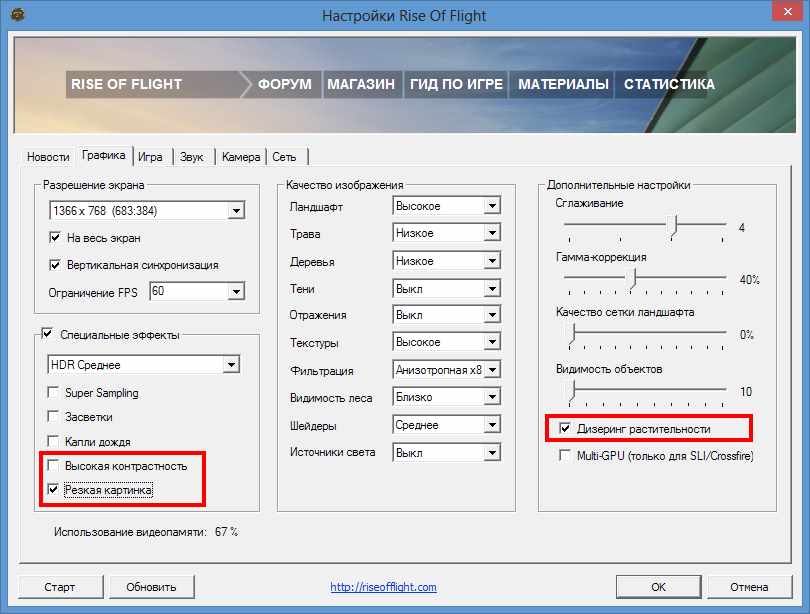This screenshot has height=614, width=810.
Task: Expand the Источники света dropdown
Action: tap(446, 453)
